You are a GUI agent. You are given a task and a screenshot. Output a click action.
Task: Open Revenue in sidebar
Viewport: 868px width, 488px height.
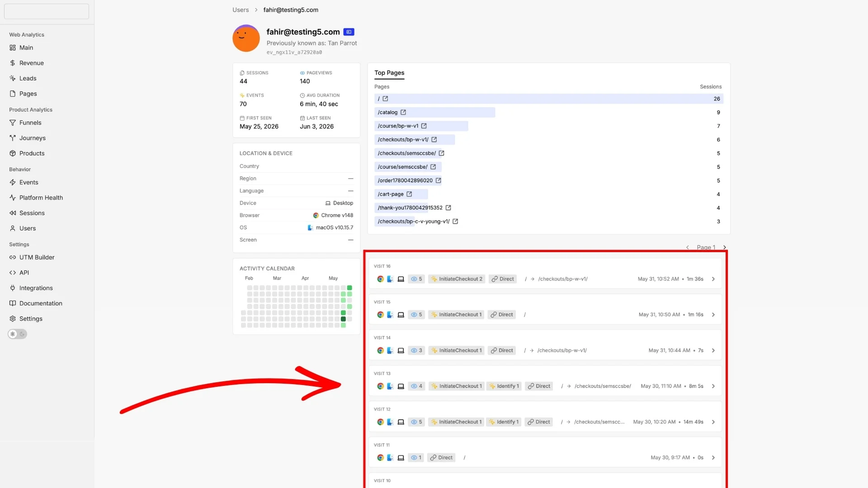click(31, 63)
